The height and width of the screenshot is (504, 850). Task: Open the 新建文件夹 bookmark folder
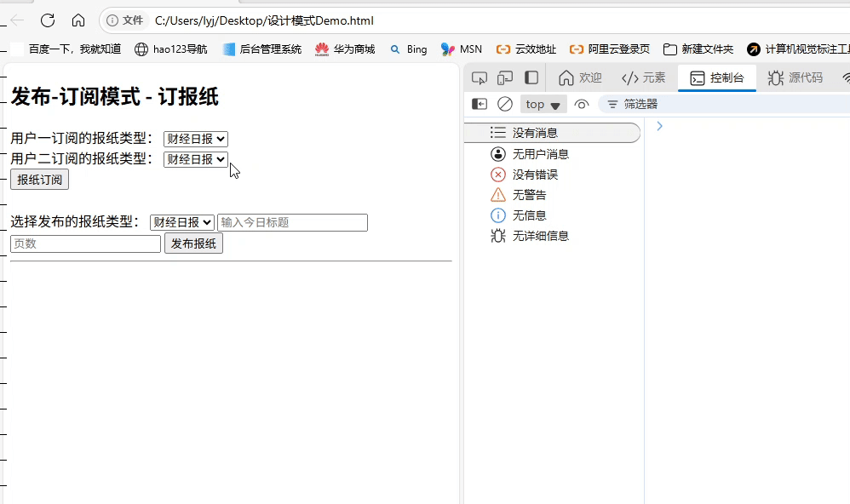698,49
